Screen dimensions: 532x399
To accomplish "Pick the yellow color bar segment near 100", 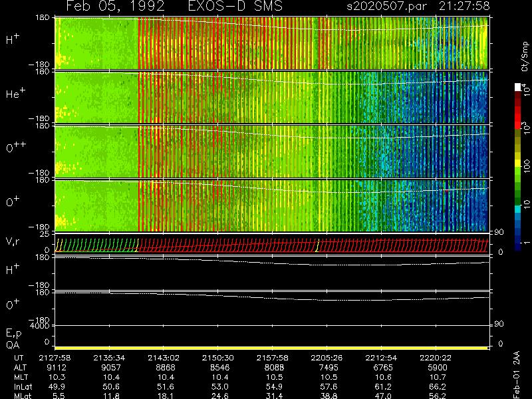I will point(518,164).
